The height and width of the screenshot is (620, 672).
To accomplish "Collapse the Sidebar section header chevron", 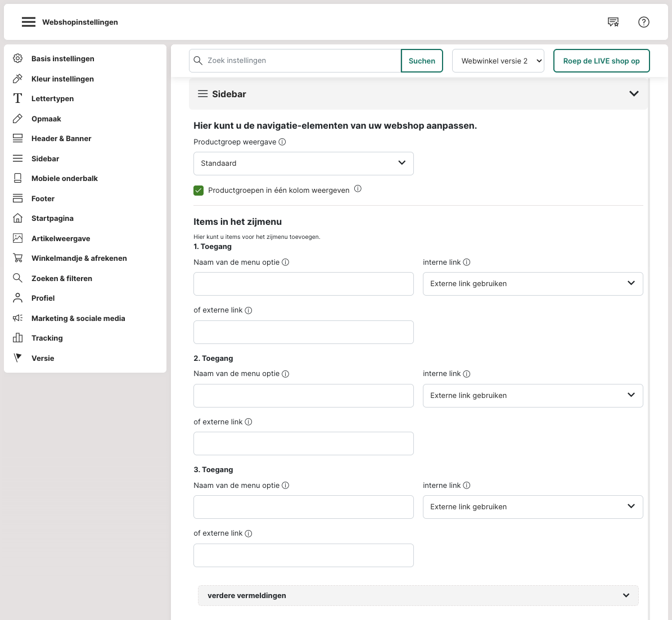I will click(634, 94).
